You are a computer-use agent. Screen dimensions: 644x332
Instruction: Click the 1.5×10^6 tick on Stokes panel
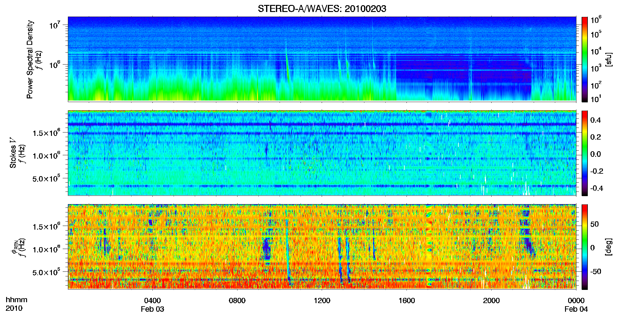(x=46, y=132)
